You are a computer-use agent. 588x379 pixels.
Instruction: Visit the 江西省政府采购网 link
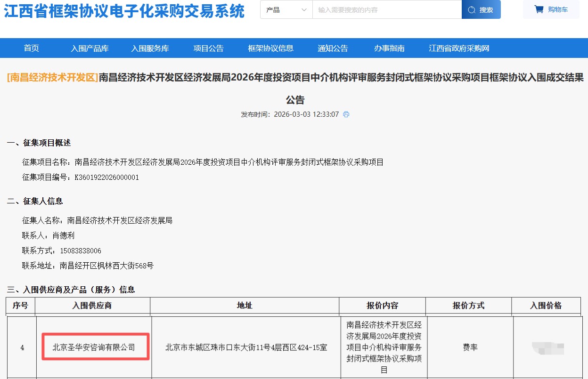point(459,48)
